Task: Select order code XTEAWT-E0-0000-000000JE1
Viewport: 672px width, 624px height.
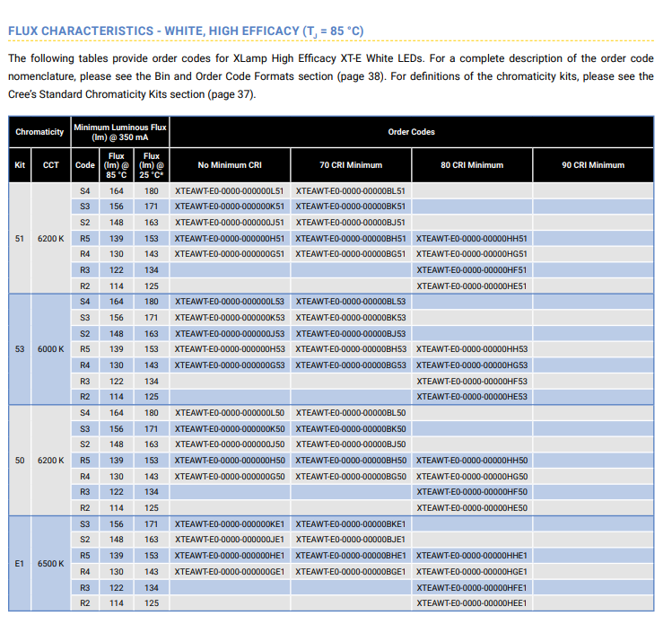Action: [230, 540]
